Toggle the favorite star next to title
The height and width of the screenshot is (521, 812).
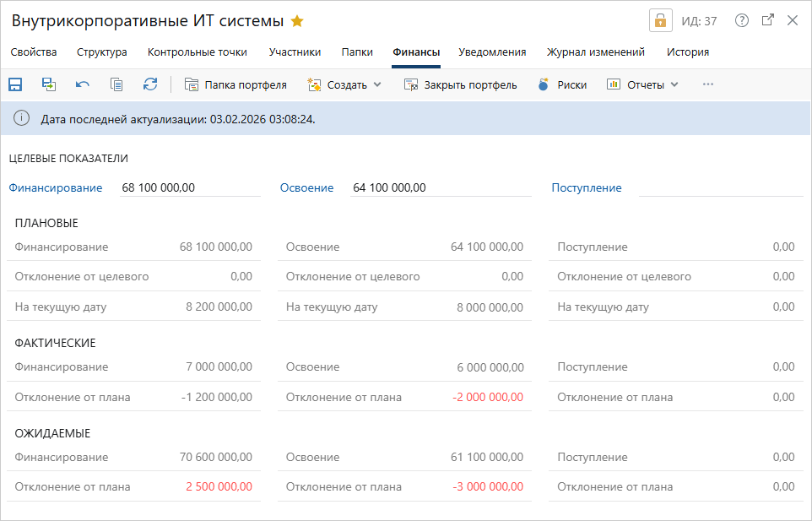point(297,21)
